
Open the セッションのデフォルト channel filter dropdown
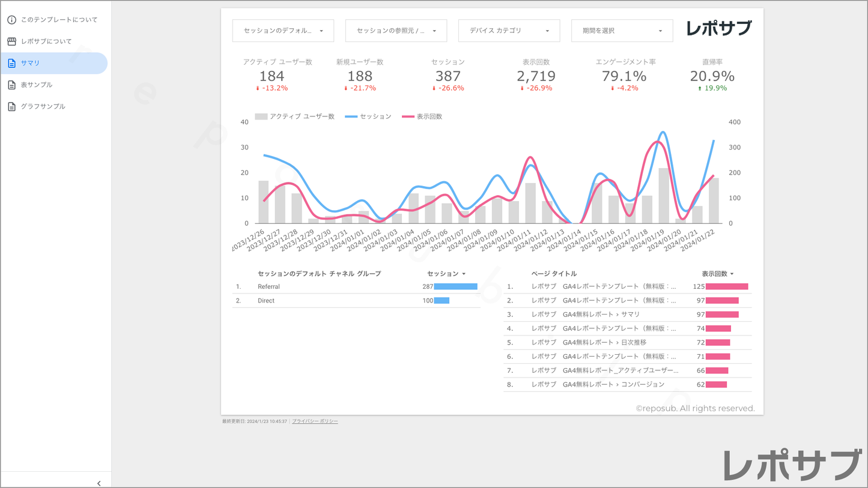pyautogui.click(x=283, y=31)
